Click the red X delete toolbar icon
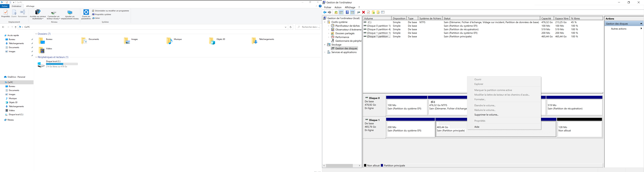644x172 pixels. pyautogui.click(x=363, y=13)
